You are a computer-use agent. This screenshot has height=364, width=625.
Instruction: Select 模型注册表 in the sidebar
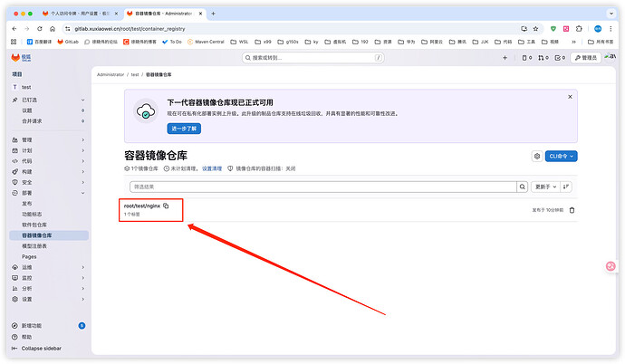click(34, 245)
